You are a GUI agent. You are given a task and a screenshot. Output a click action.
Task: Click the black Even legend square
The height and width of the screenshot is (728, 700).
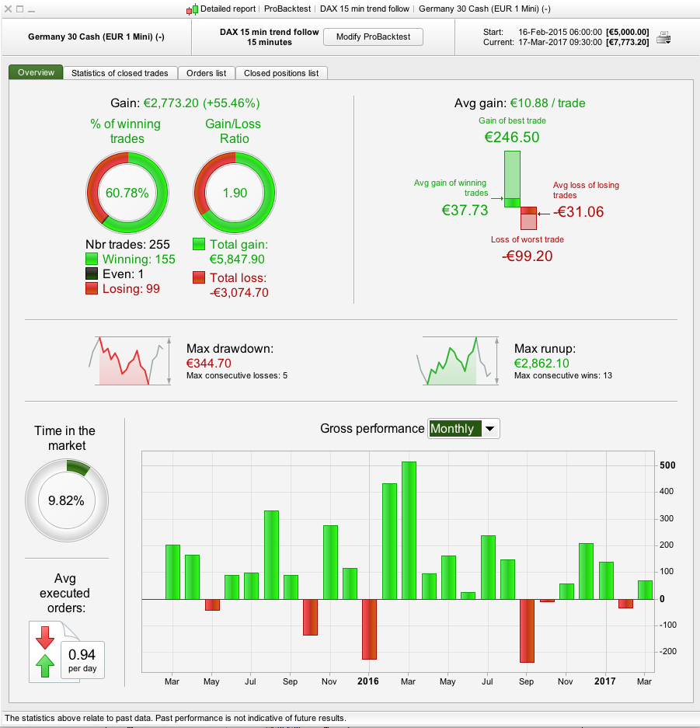(x=92, y=274)
